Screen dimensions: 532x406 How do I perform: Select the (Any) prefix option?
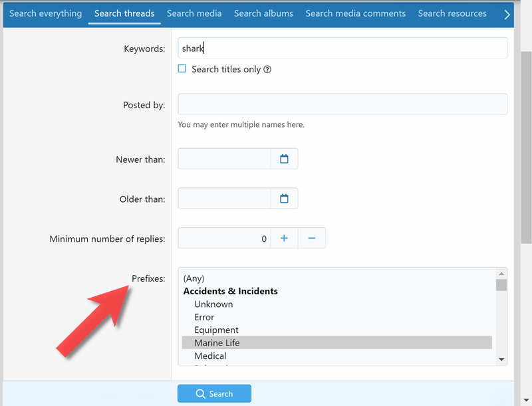[x=194, y=278]
